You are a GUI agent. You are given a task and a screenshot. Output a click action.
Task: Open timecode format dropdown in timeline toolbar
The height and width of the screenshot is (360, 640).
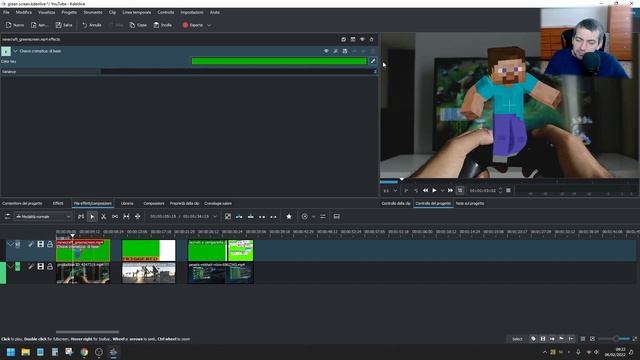[x=215, y=216]
